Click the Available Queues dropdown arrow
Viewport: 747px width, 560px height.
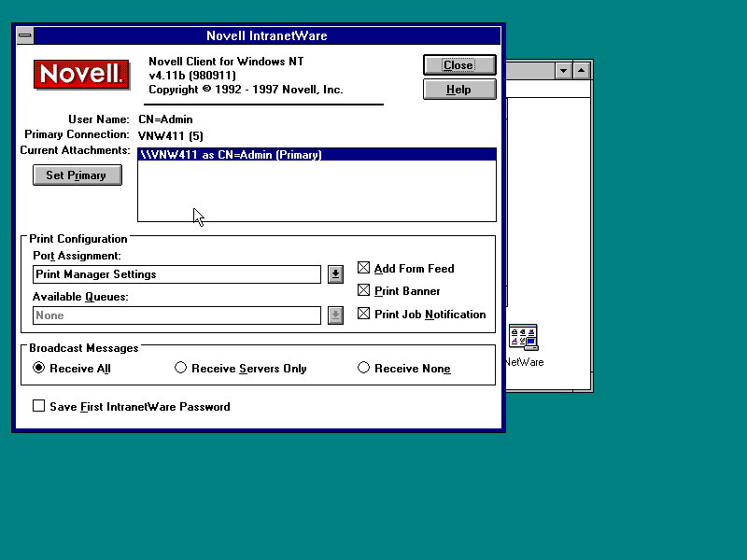(x=335, y=315)
